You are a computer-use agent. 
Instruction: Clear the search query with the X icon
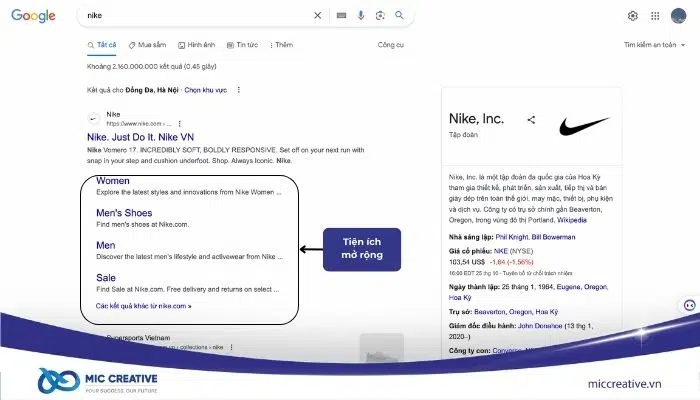pyautogui.click(x=317, y=15)
